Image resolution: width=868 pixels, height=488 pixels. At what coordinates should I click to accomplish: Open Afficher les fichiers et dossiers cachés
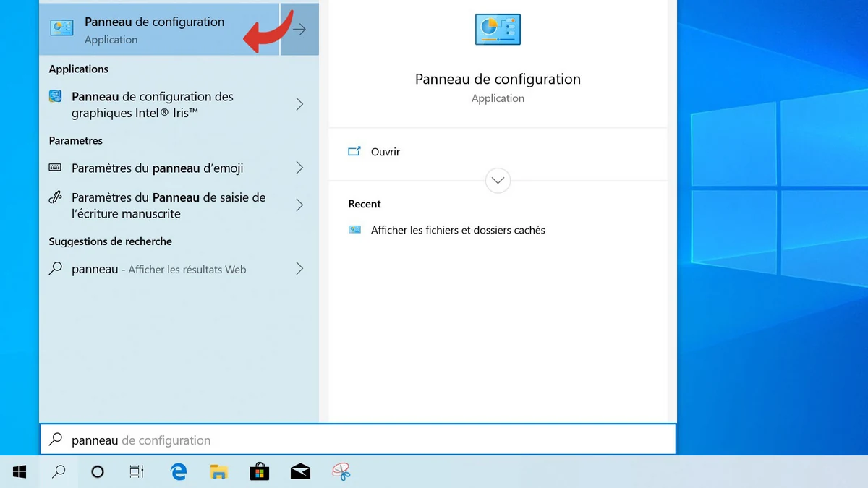459,229
